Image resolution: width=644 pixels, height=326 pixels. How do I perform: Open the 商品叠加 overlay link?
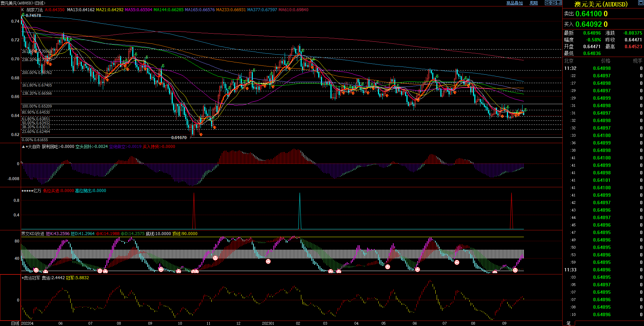pyautogui.click(x=514, y=3)
